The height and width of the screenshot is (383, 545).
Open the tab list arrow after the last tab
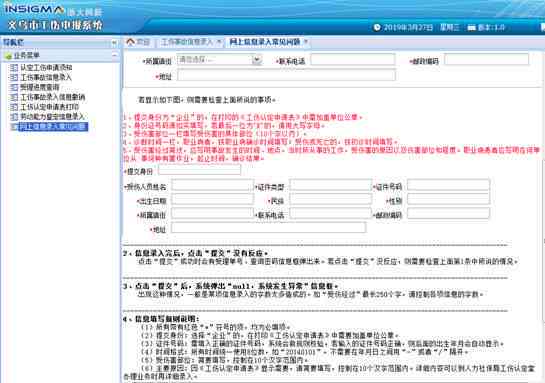(306, 42)
